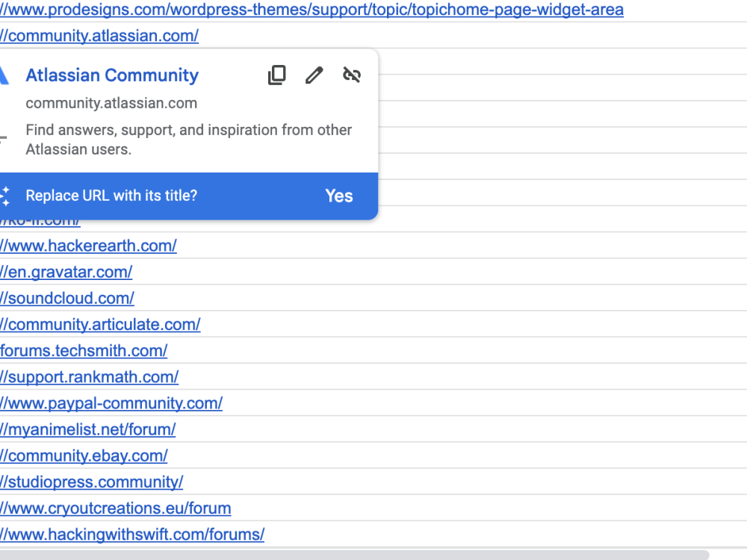Click the sparkle icon beside Replace URL prompt

coord(4,196)
